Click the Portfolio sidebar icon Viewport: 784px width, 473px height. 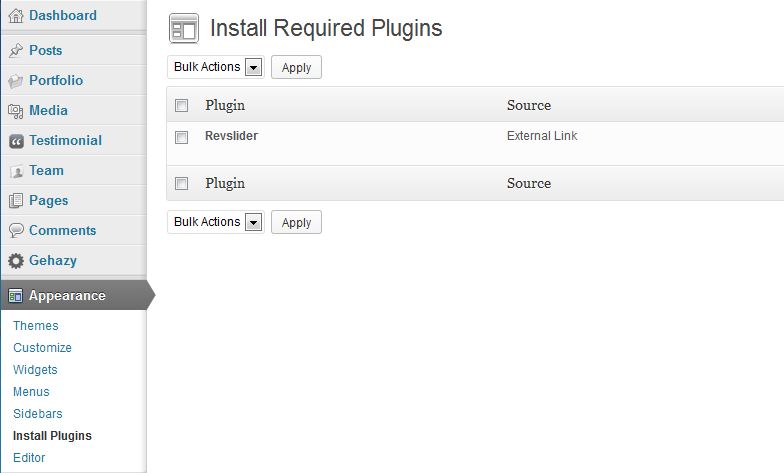(x=16, y=81)
